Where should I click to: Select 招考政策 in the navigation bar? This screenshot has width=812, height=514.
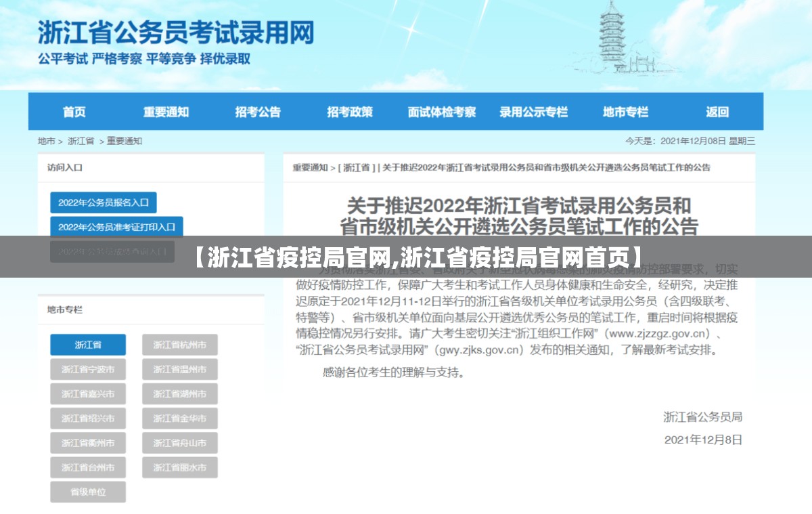pyautogui.click(x=350, y=112)
